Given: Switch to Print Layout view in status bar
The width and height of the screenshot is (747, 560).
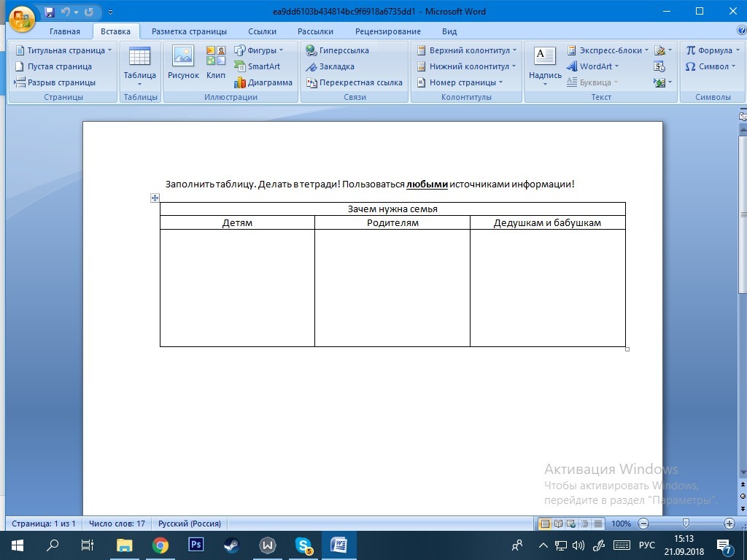Looking at the screenshot, I should pyautogui.click(x=544, y=524).
